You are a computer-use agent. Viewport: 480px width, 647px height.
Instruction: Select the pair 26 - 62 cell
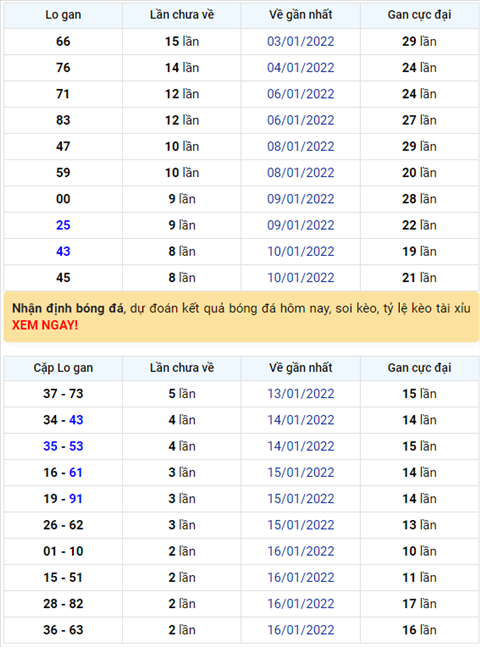click(x=63, y=525)
